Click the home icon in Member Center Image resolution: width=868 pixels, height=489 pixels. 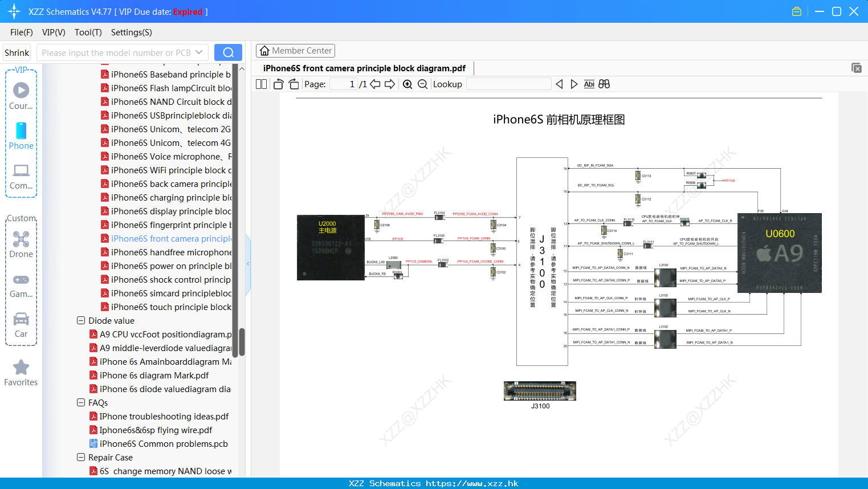pos(264,51)
